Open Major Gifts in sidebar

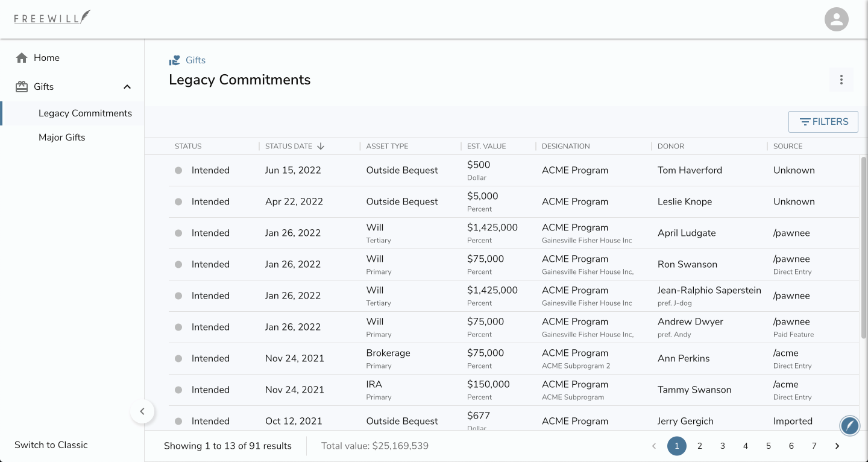point(62,138)
